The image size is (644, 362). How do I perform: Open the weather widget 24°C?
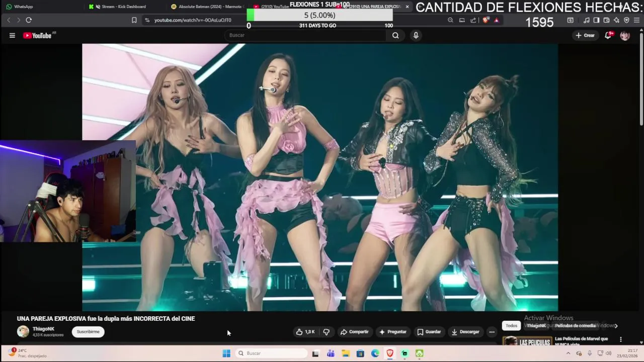point(26,353)
